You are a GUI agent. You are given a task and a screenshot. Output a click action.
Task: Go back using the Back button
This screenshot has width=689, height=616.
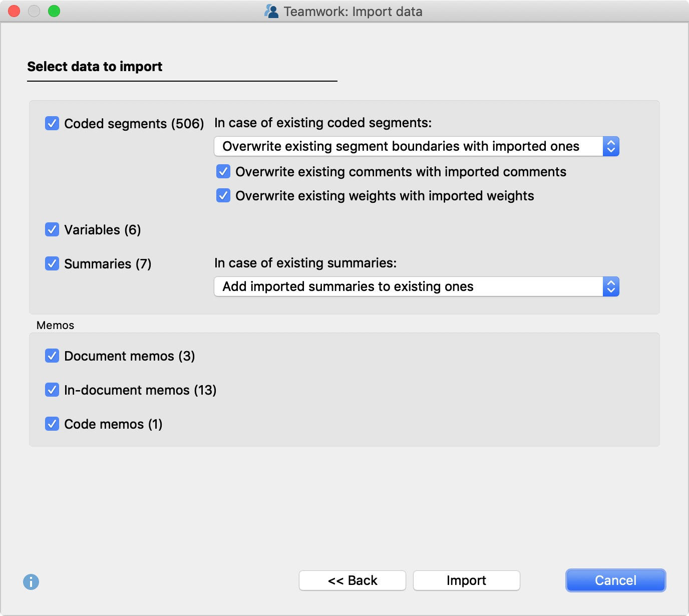pos(352,580)
